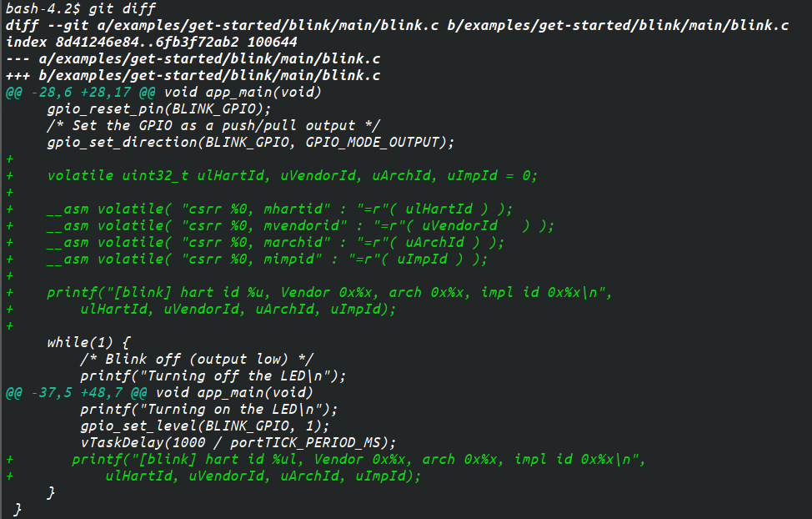Click the '--- a/examples/get-started/blink/main/blink.c' line
812x519 pixels.
[x=193, y=58]
